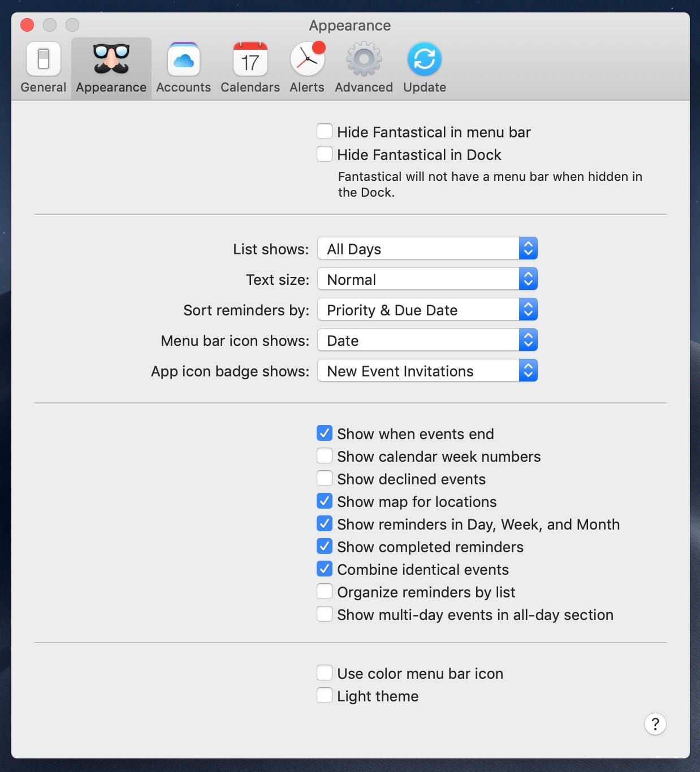Screen dimensions: 700x772
Task: Click the help question mark button
Action: coord(655,724)
